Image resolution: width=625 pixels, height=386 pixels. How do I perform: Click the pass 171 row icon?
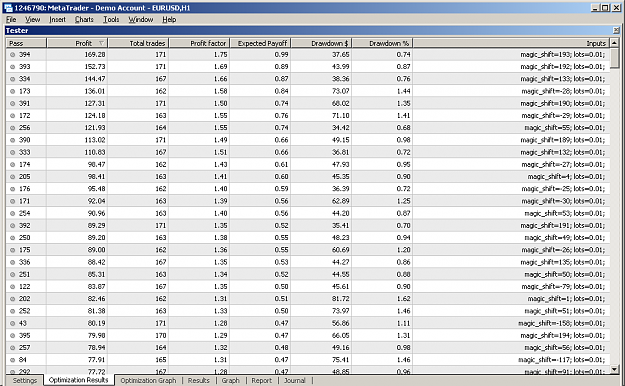coord(12,201)
